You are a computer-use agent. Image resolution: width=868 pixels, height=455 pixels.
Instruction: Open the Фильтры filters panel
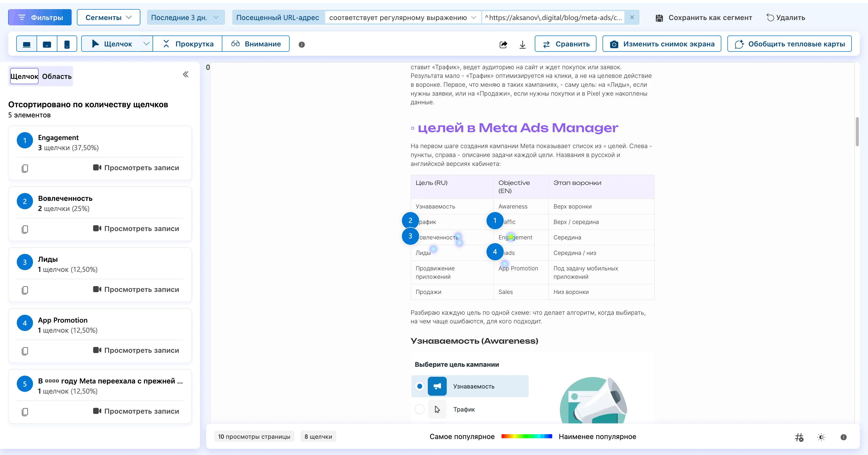tap(40, 17)
